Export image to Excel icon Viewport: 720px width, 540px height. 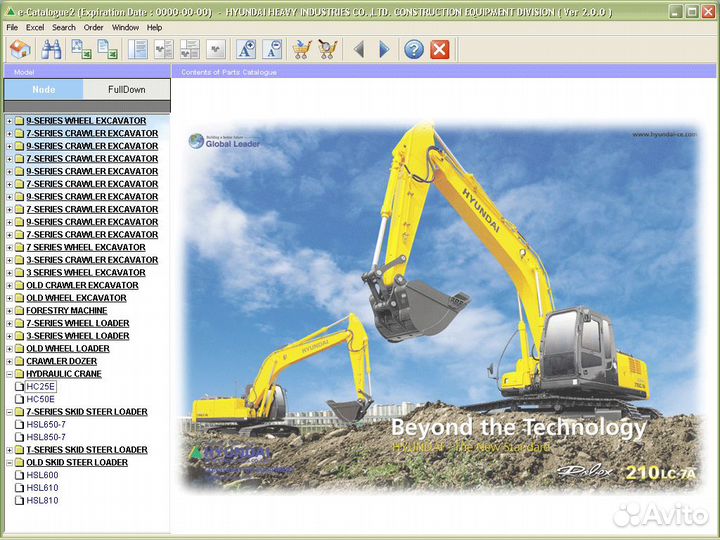(81, 49)
